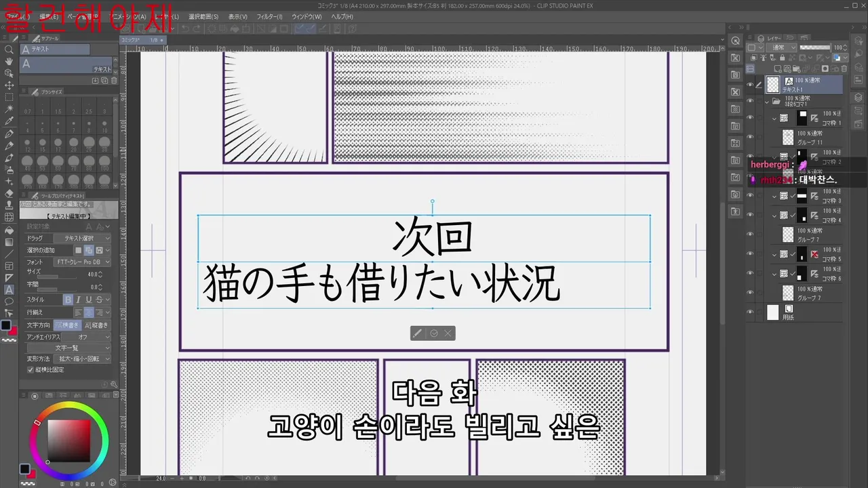
Task: Click the 文字一覧 button
Action: pos(67,348)
